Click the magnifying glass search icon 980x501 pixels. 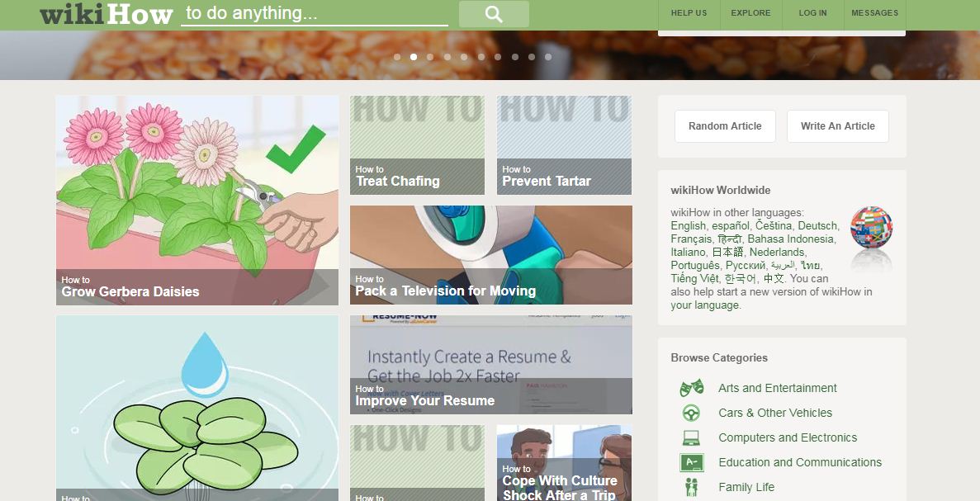click(494, 14)
